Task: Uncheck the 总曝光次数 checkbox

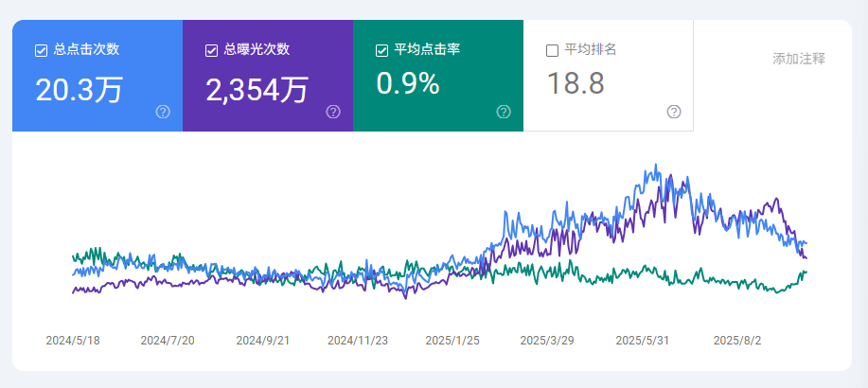Action: [211, 50]
